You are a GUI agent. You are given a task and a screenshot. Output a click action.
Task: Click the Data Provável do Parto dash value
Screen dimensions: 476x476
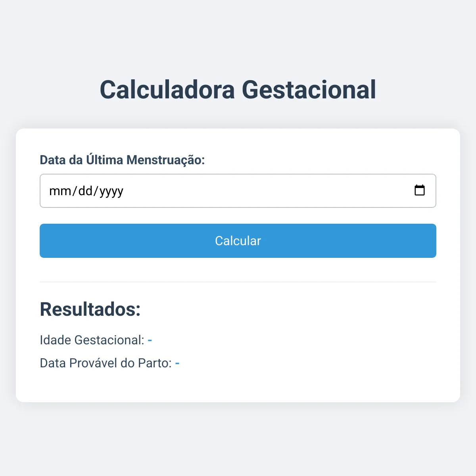tap(177, 363)
